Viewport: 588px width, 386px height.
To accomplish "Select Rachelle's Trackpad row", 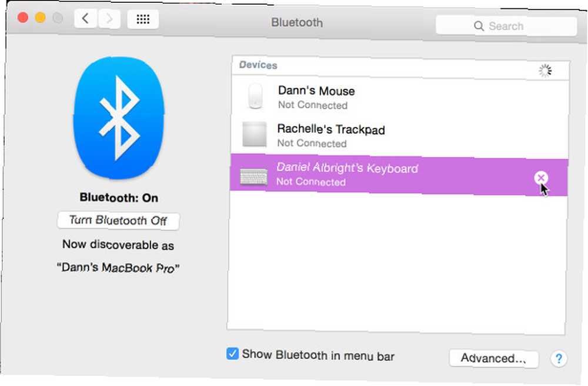I will 400,136.
